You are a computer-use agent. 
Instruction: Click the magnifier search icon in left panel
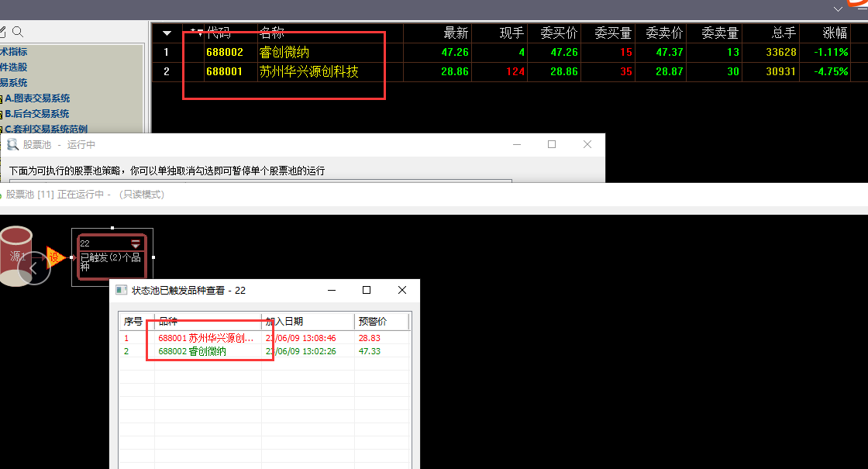point(18,32)
